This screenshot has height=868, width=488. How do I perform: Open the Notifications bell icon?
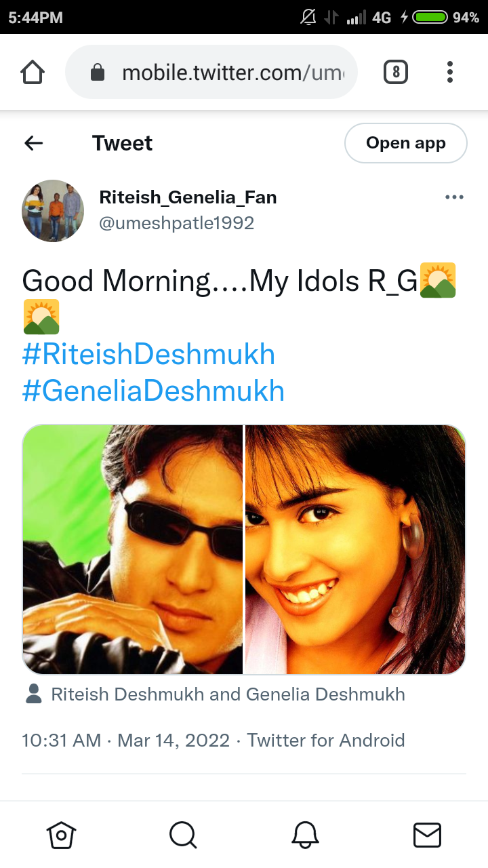coord(305,835)
